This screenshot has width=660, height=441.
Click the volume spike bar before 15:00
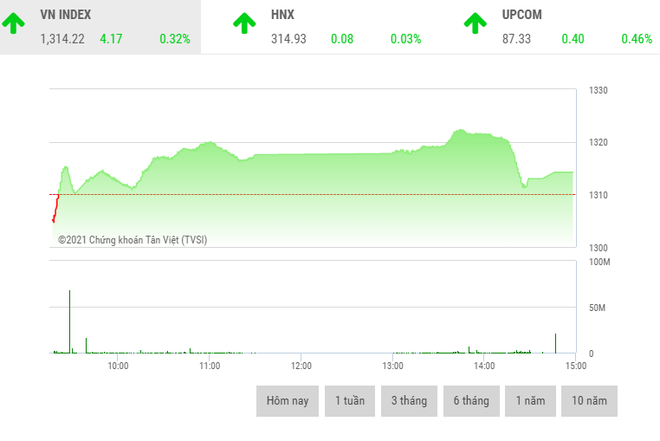pos(556,343)
